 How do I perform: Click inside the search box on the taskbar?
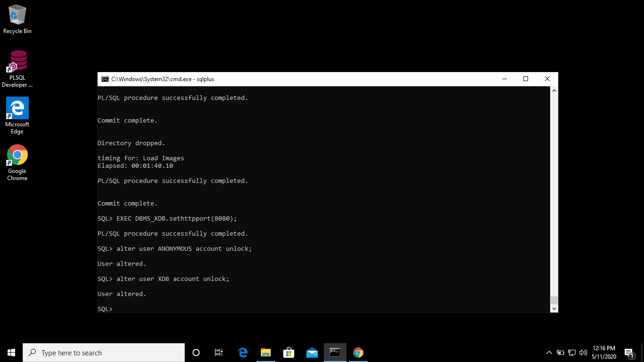tap(104, 353)
